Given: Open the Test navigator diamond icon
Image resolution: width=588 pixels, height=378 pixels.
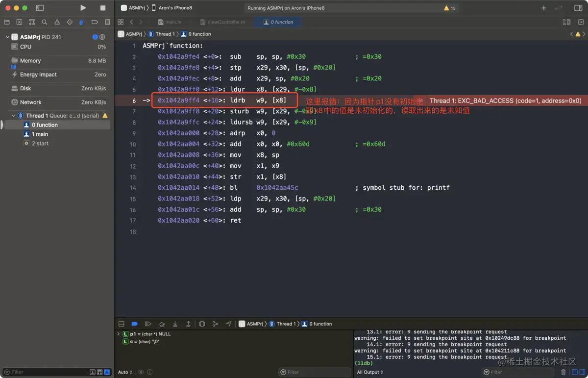Looking at the screenshot, I should [70, 22].
